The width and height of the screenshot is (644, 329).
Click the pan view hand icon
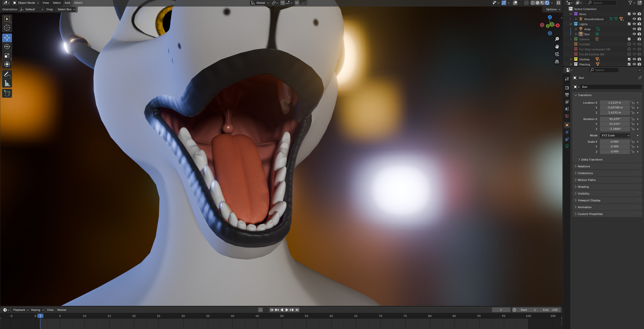[x=557, y=47]
